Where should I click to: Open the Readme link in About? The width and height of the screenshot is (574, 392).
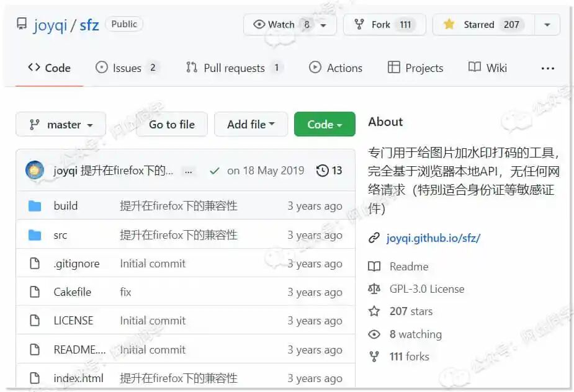pyautogui.click(x=409, y=267)
